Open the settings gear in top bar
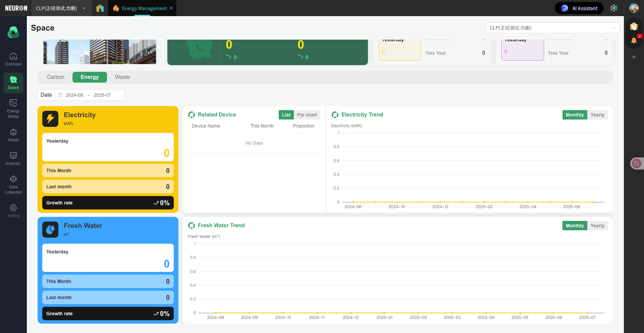 613,8
